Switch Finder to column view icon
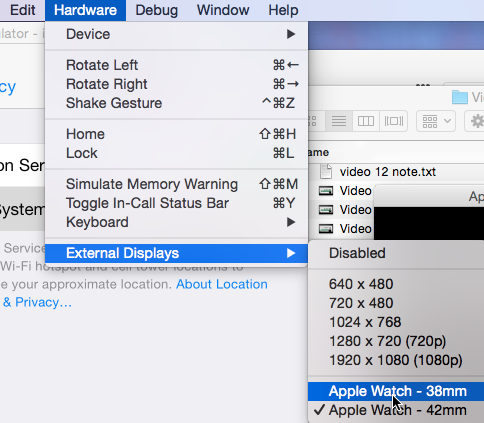 tap(366, 121)
